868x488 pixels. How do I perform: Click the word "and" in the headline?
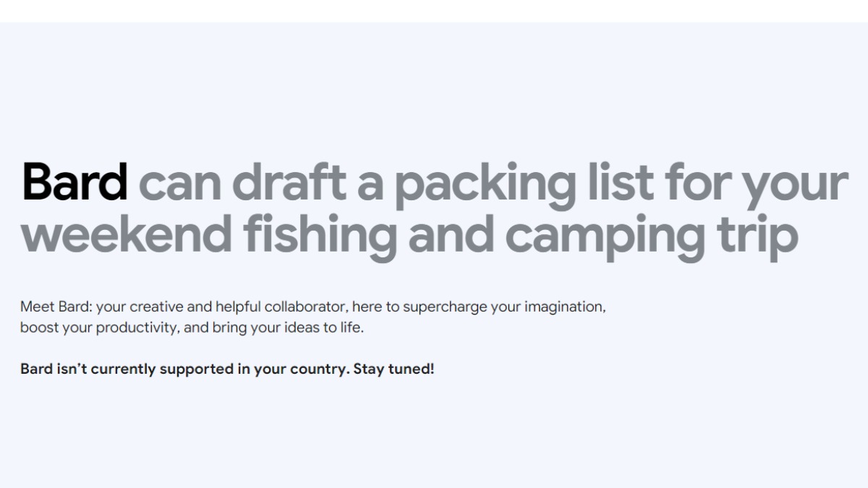[453, 235]
